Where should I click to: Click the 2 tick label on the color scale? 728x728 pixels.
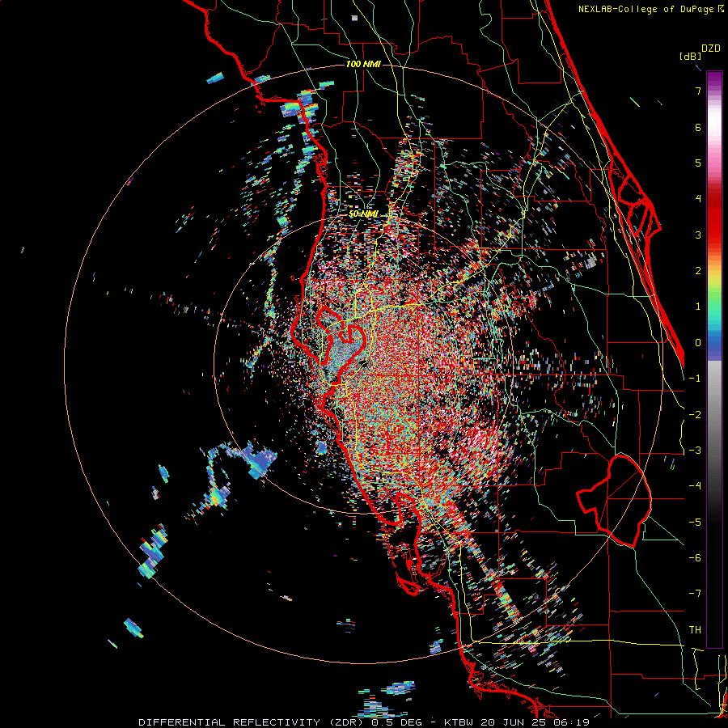[x=697, y=271]
